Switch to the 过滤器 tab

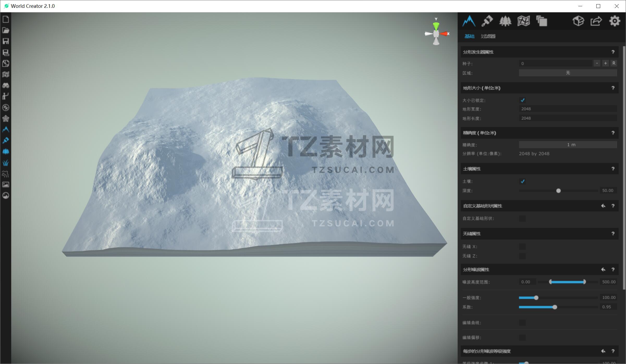[x=488, y=36]
